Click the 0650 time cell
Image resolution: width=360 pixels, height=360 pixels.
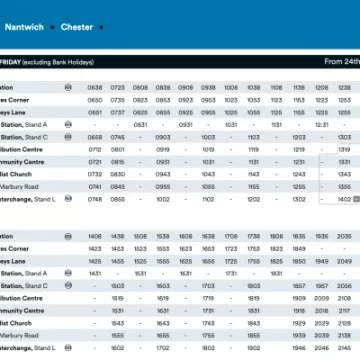(x=95, y=100)
